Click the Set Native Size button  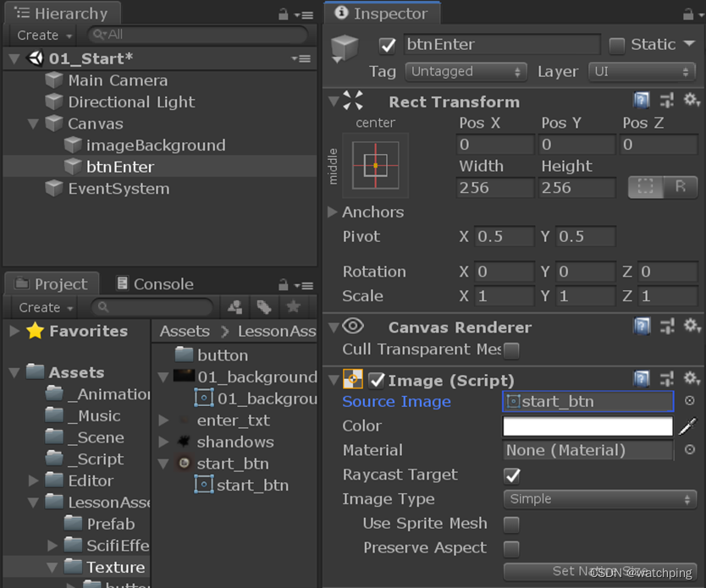tap(599, 571)
